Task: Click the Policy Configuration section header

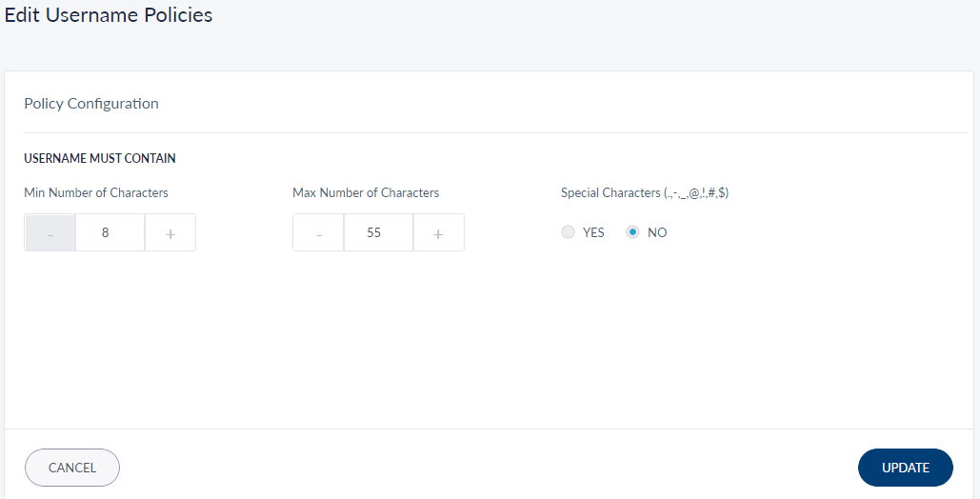Action: pos(91,103)
